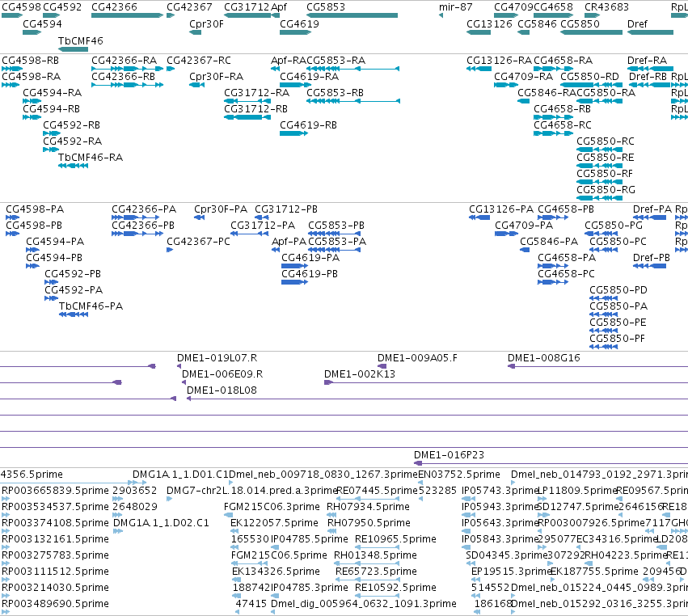This screenshot has width=688, height=616.
Task: Click the TbCMF46 gene label
Action: tap(81, 40)
